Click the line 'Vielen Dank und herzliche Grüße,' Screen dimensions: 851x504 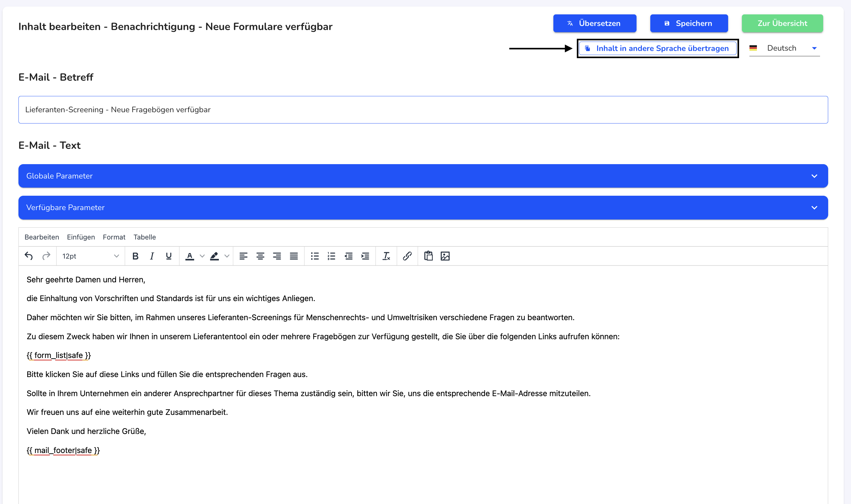click(x=86, y=431)
